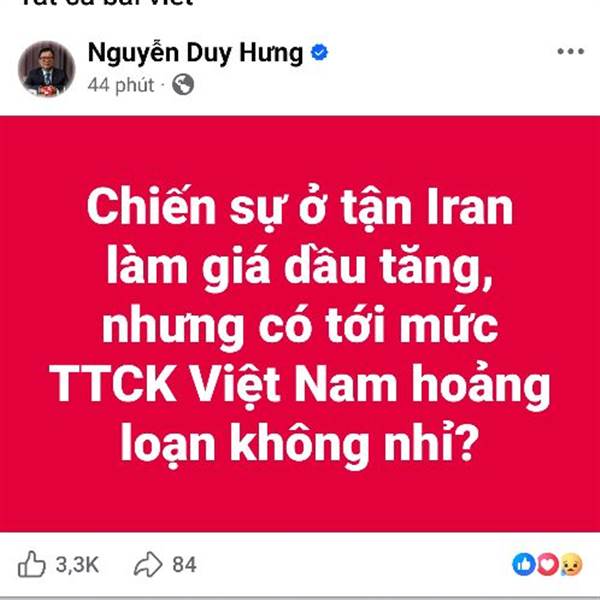Screen dimensions: 600x600
Task: Click the blue Like reaction emoji
Action: coord(523,564)
